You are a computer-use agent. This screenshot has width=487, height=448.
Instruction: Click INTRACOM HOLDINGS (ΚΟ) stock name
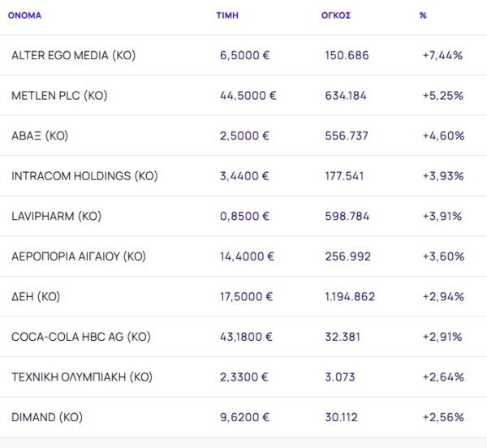[84, 176]
